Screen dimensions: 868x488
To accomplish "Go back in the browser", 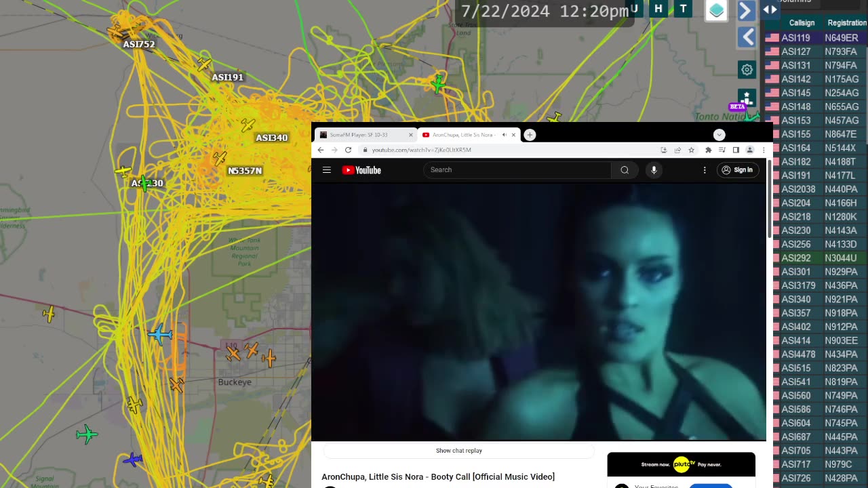I will (x=321, y=150).
